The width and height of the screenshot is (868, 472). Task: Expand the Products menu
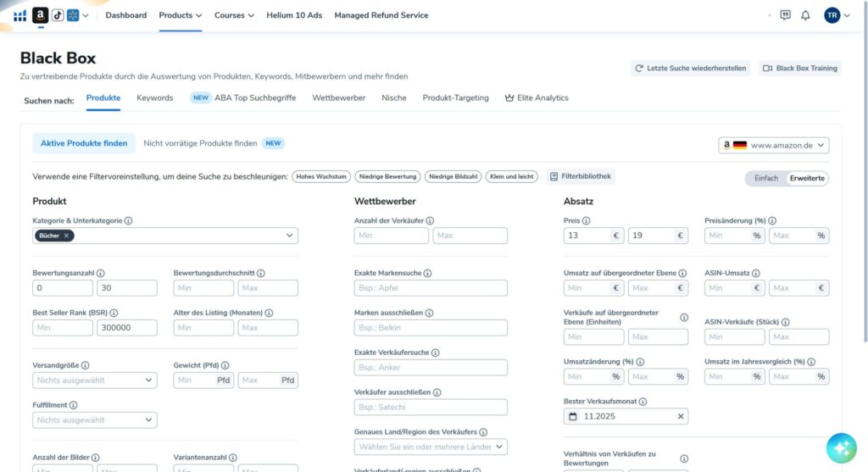click(181, 15)
